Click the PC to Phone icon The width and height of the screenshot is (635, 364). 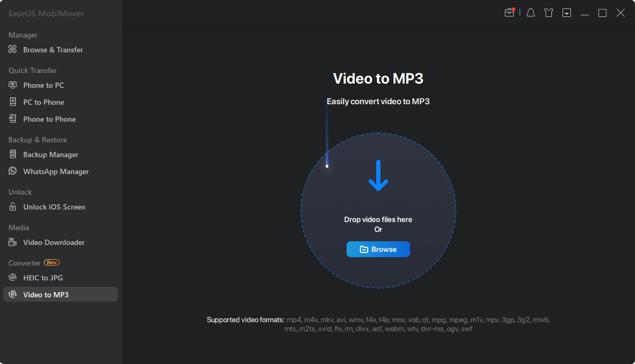pyautogui.click(x=13, y=102)
